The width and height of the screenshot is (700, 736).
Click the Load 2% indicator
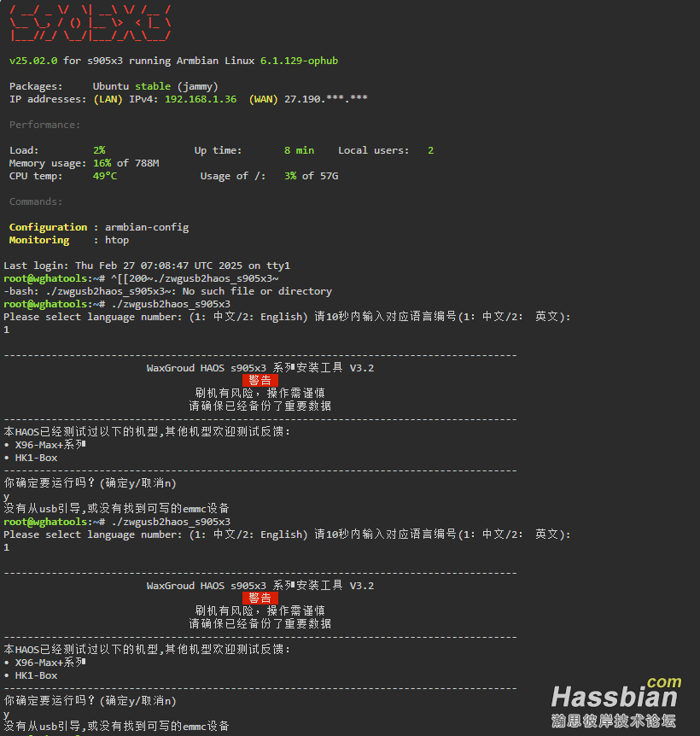tap(99, 150)
